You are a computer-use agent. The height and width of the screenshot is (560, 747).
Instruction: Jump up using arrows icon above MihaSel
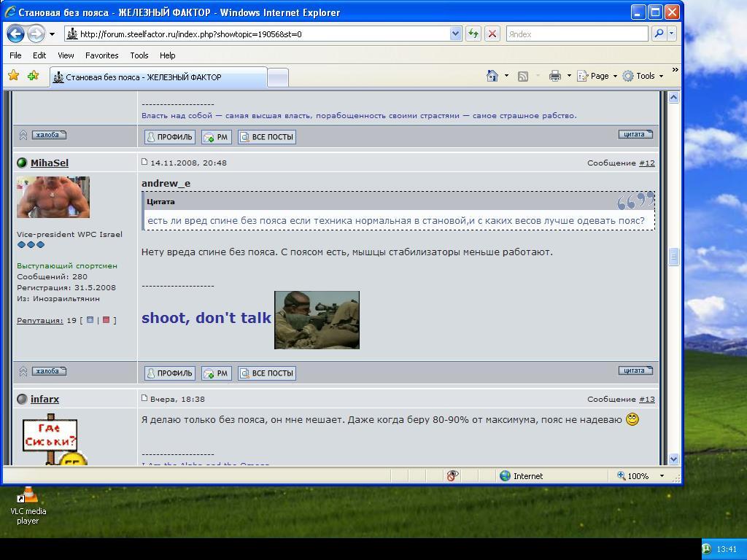pos(23,135)
